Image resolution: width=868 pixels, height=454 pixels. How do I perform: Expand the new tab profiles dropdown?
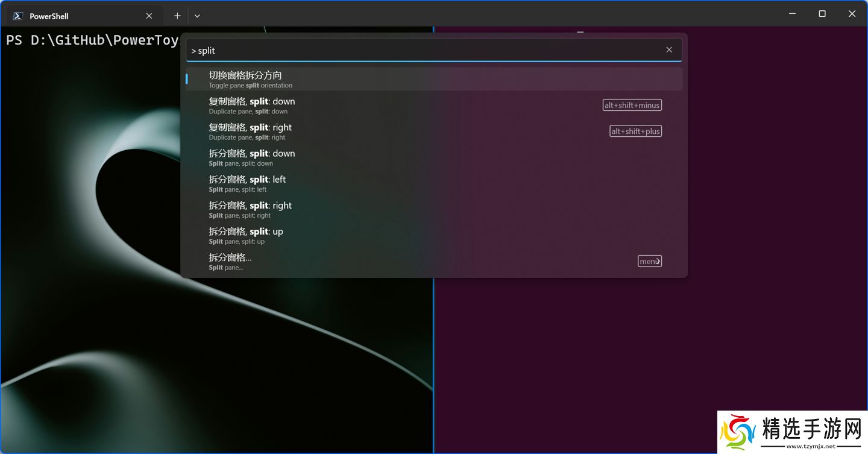197,16
